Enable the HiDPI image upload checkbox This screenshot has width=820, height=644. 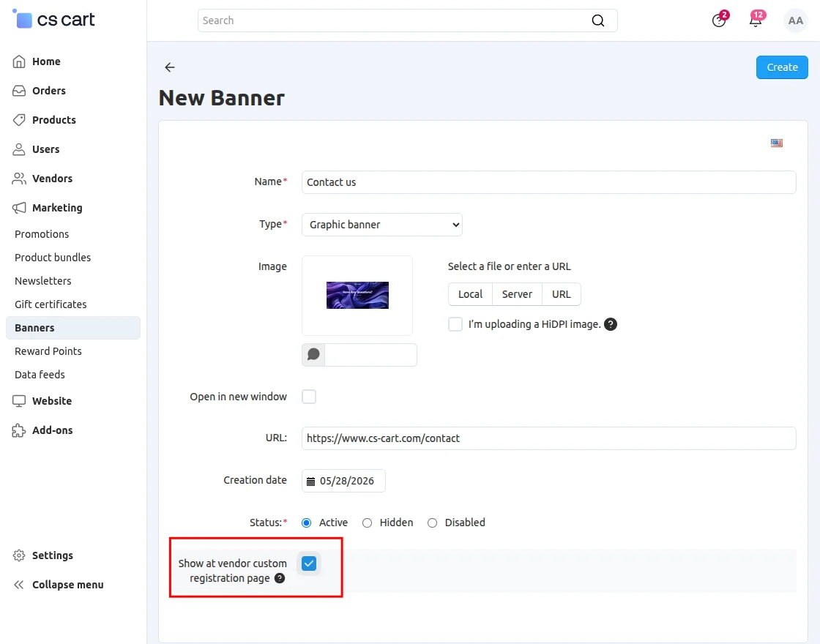455,324
